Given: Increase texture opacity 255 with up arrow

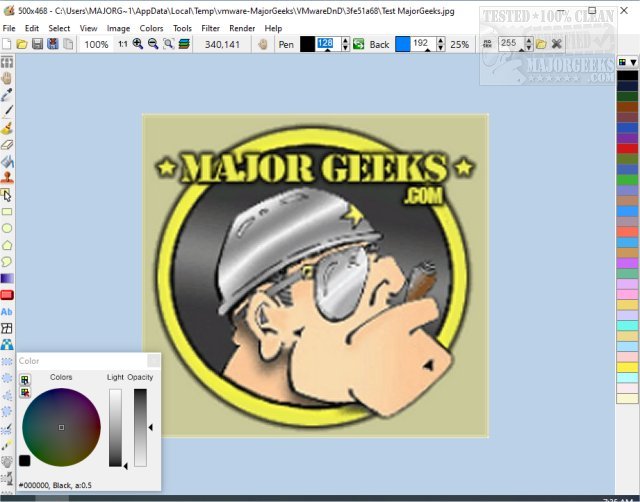Looking at the screenshot, I should tap(529, 41).
